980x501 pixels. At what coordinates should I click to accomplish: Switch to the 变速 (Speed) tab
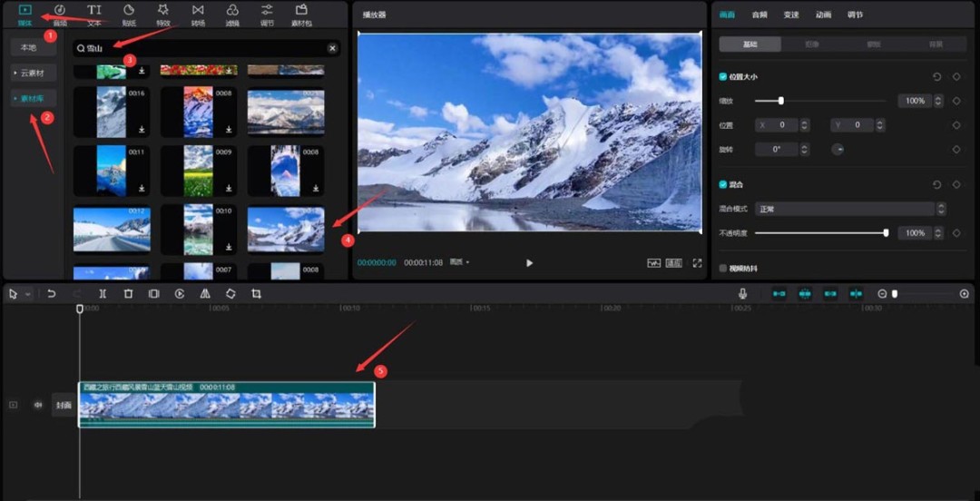tap(791, 15)
